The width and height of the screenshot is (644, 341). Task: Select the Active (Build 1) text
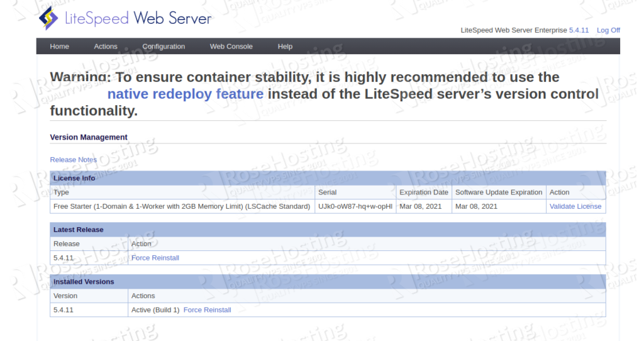tap(155, 310)
